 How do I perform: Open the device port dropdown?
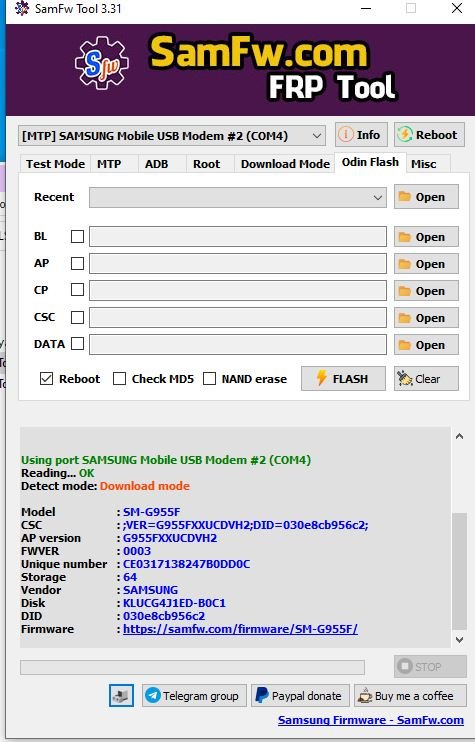[x=172, y=136]
